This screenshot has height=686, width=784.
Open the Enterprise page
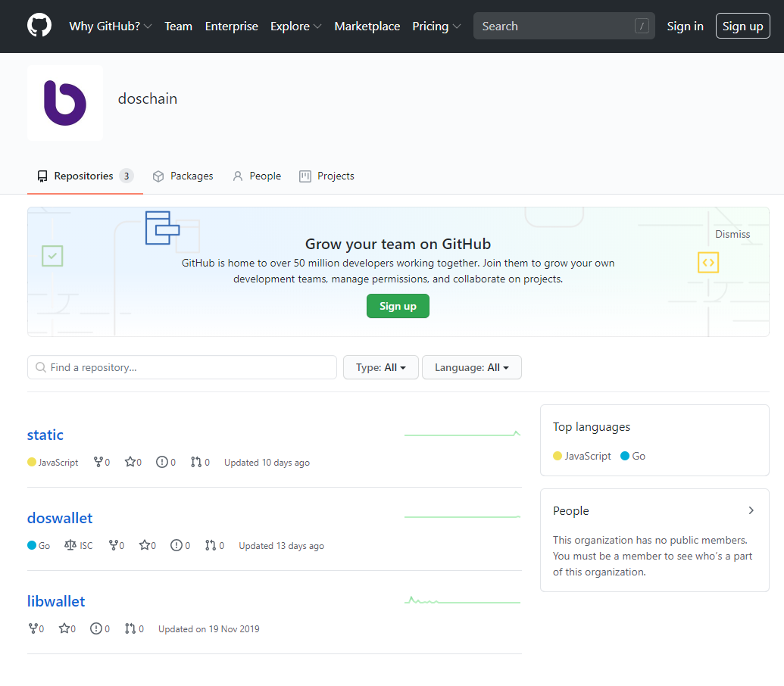pyautogui.click(x=232, y=26)
